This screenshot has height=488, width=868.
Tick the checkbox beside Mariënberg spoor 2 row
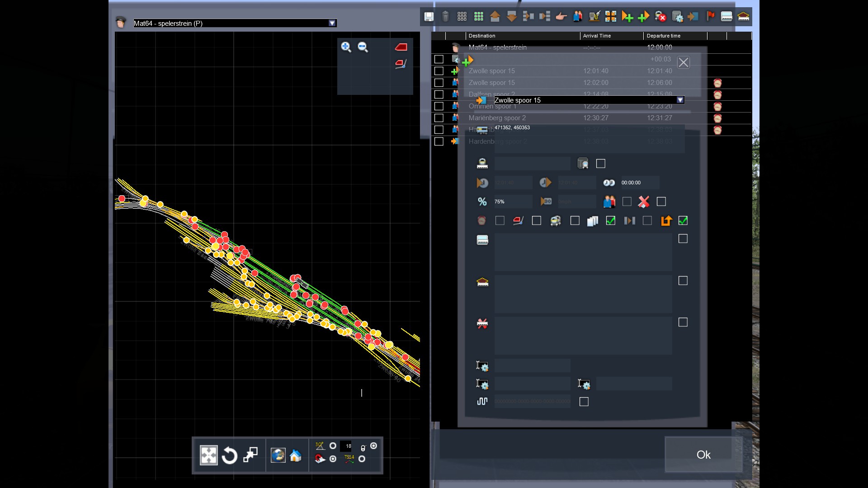[439, 118]
